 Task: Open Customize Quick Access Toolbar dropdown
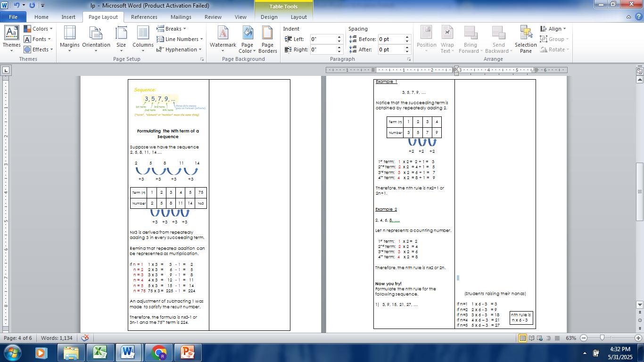pos(42,6)
